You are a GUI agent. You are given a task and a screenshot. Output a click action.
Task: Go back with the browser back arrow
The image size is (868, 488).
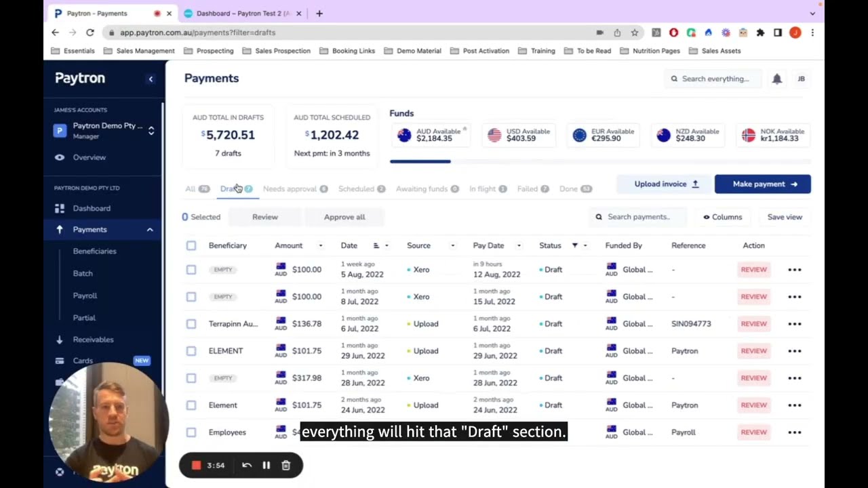coord(56,33)
